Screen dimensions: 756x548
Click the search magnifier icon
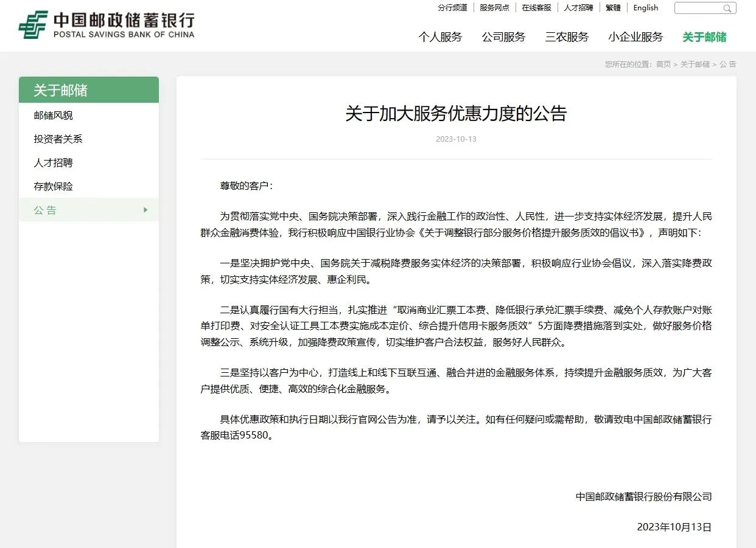(727, 9)
